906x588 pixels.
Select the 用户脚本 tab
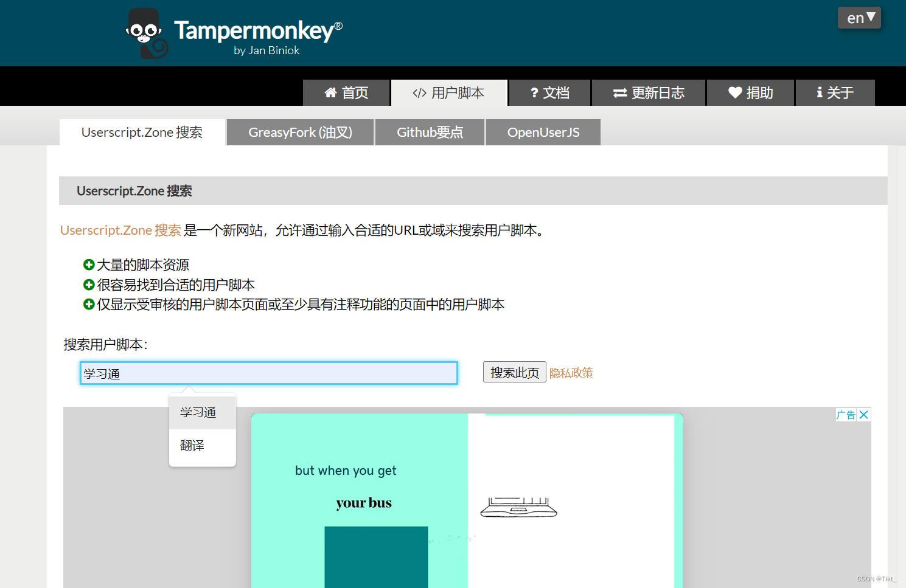click(x=449, y=92)
